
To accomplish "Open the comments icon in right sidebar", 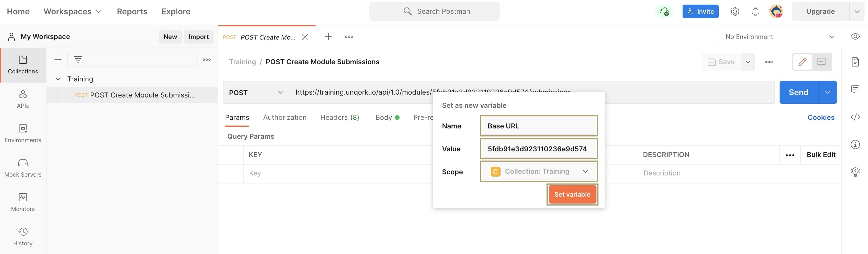I will pos(855,89).
